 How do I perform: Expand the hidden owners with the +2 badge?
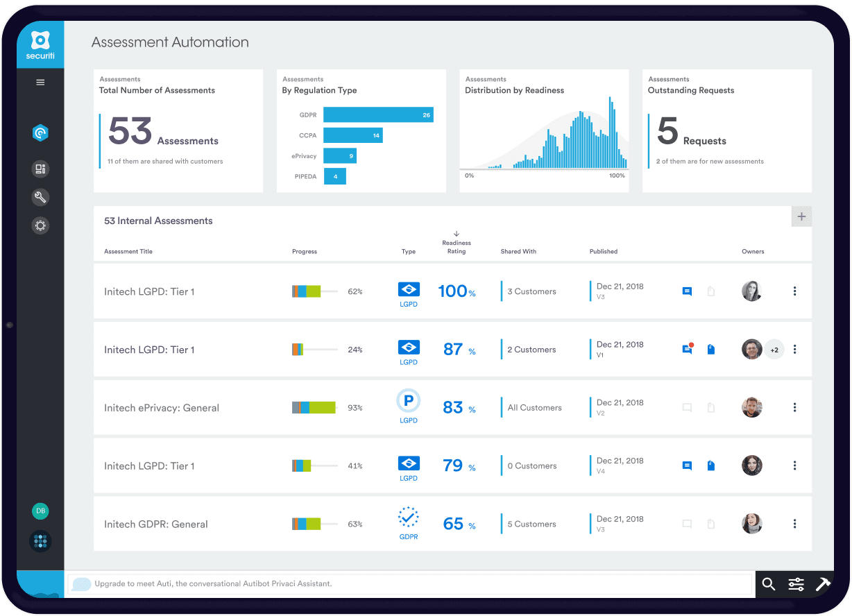pos(774,349)
